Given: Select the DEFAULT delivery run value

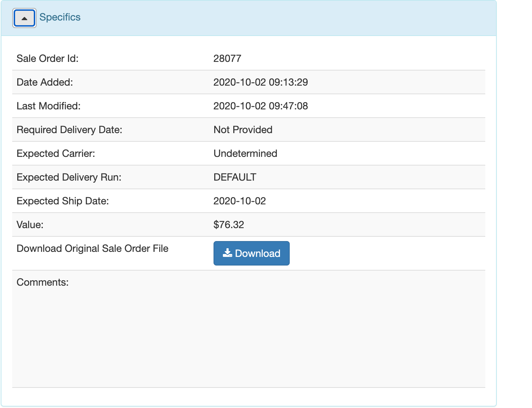Looking at the screenshot, I should pyautogui.click(x=235, y=177).
